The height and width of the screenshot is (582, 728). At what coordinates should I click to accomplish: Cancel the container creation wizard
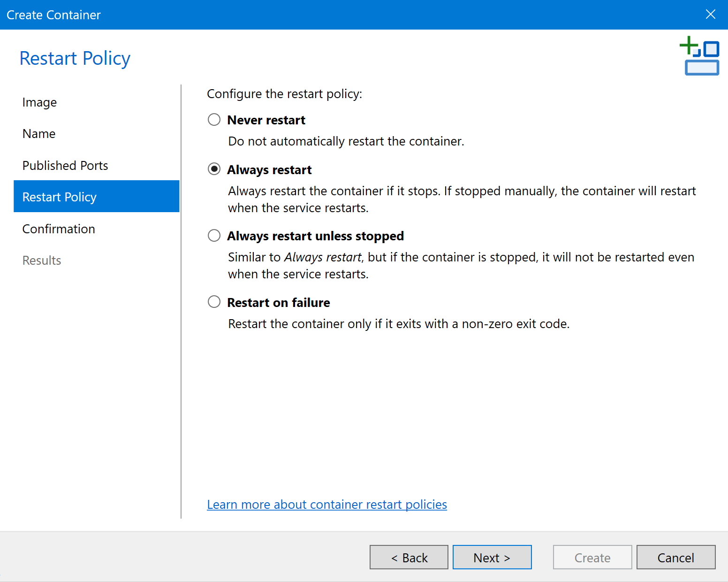(675, 558)
